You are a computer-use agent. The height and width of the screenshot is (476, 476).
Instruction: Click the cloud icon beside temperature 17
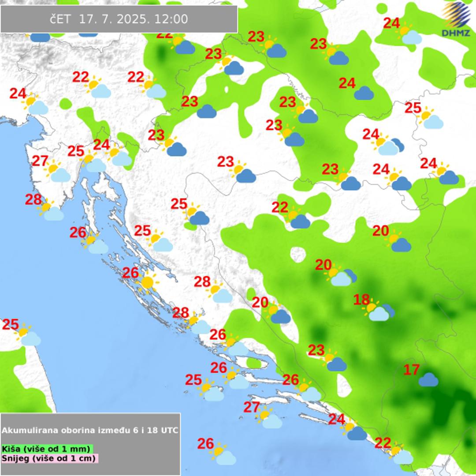(428, 379)
